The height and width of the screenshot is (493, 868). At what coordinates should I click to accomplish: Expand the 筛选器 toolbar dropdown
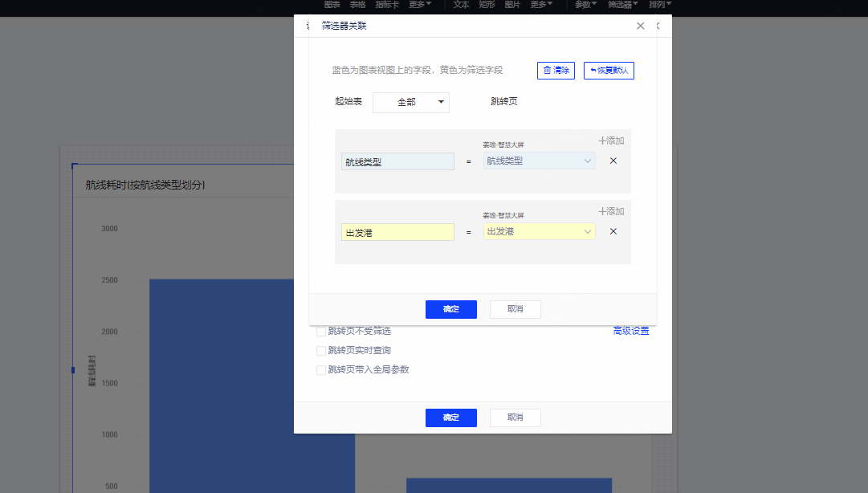[623, 5]
